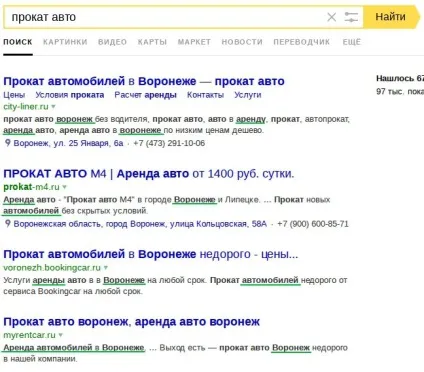The image size is (424, 372).
Task: Expand the dropdown arrow next to myrentcar.ru
Action: coord(61,335)
